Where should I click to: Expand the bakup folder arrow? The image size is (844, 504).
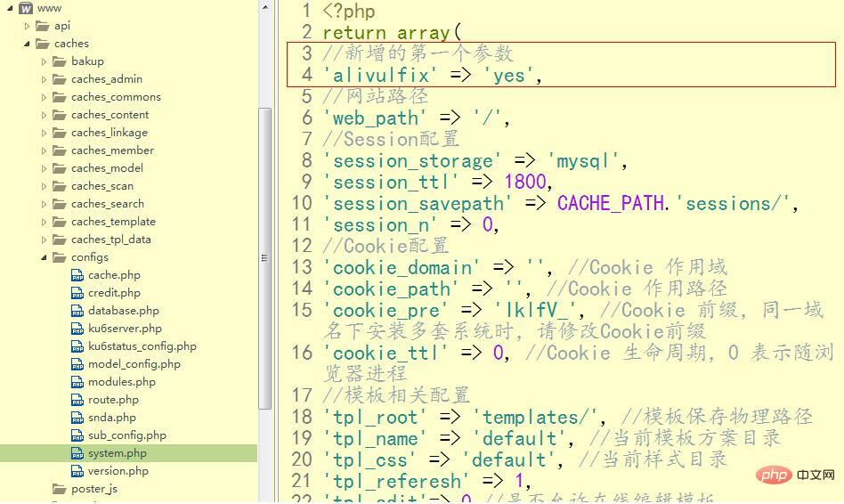(x=45, y=61)
